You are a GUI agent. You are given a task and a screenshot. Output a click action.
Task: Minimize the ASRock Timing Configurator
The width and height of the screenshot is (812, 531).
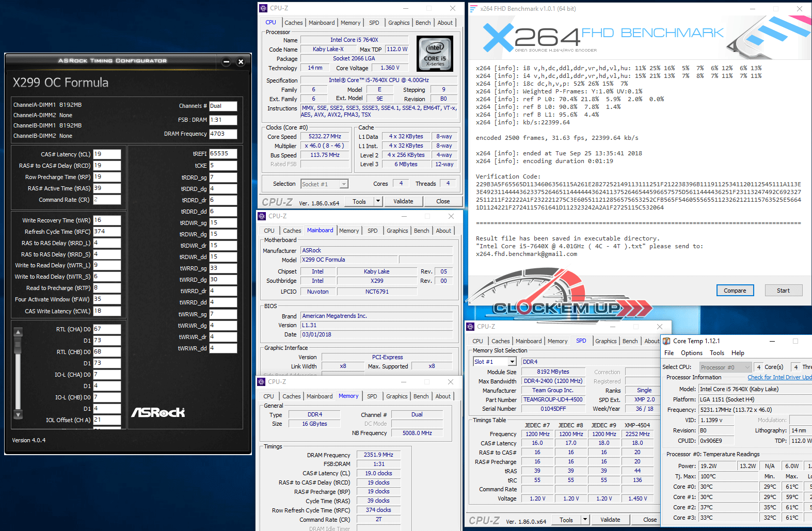(226, 62)
